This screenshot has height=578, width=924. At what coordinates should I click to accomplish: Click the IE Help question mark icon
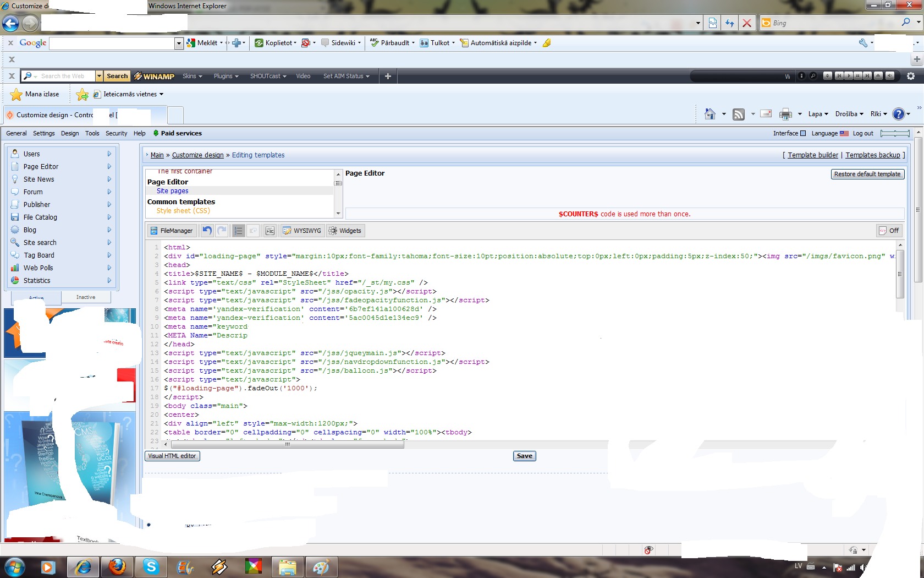[899, 114]
